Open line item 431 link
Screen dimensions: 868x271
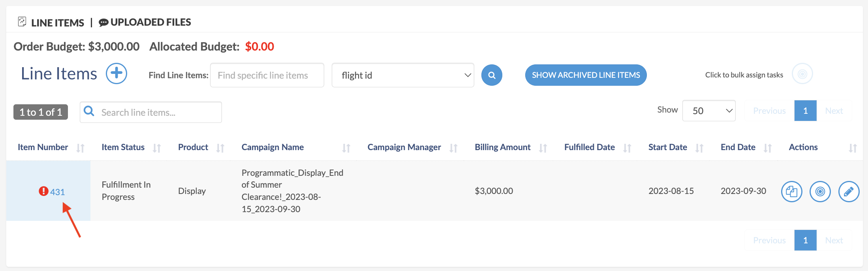57,192
